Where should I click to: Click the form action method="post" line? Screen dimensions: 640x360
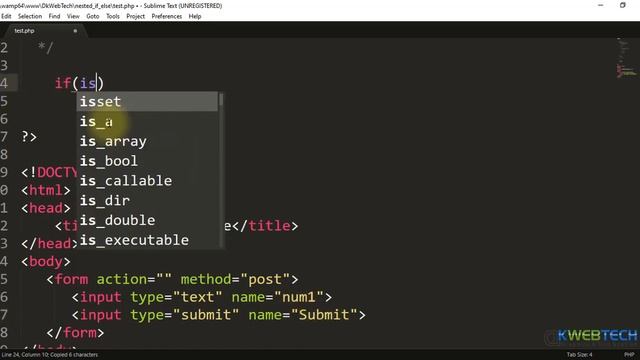point(172,279)
